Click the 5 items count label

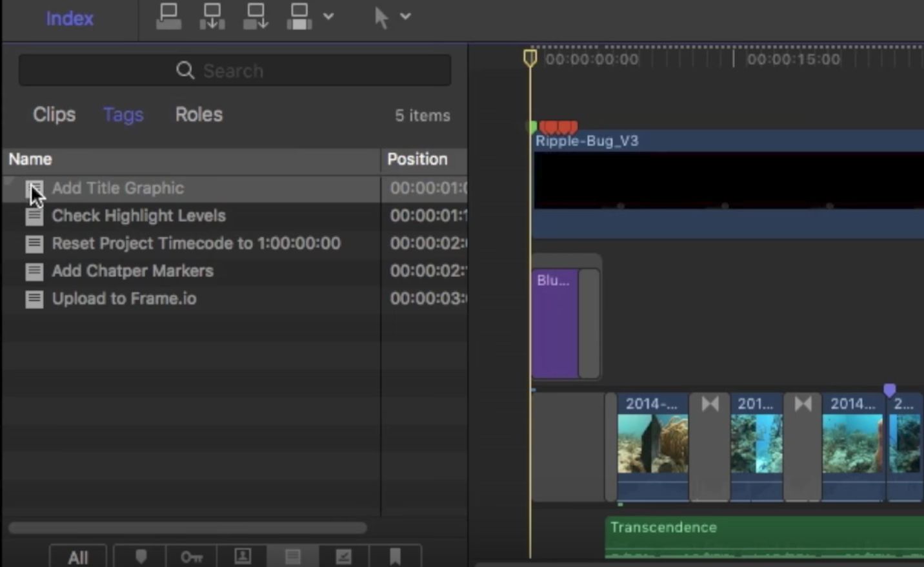point(423,116)
